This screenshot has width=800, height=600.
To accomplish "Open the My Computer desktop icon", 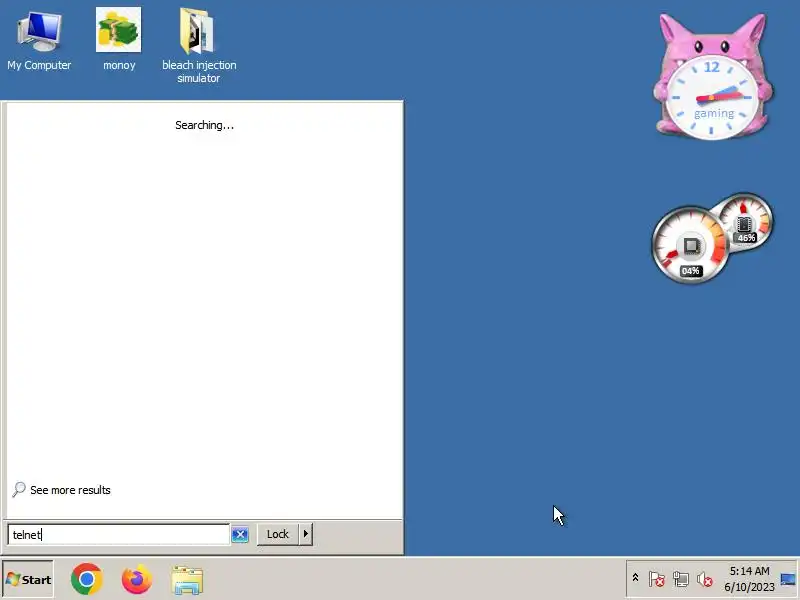I will (39, 41).
